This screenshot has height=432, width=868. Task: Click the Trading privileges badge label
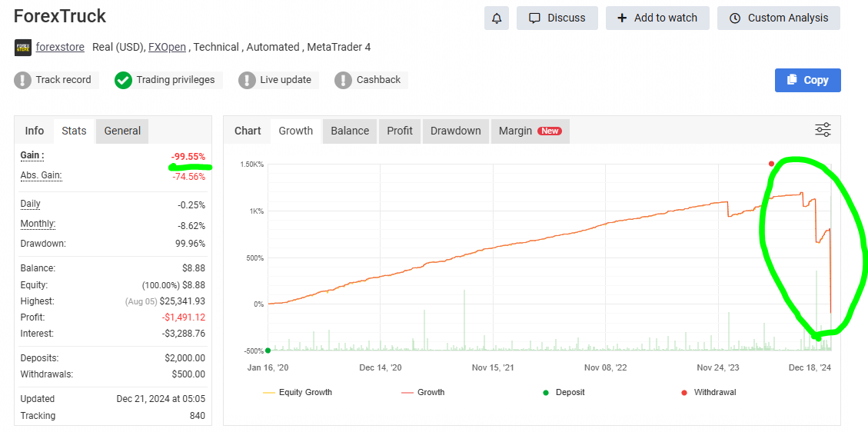[175, 80]
